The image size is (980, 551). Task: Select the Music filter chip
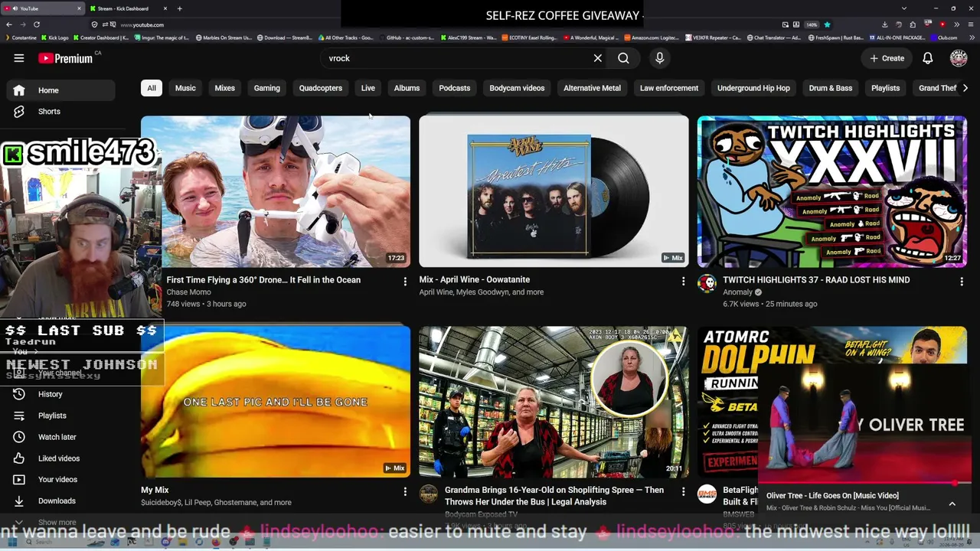(185, 88)
